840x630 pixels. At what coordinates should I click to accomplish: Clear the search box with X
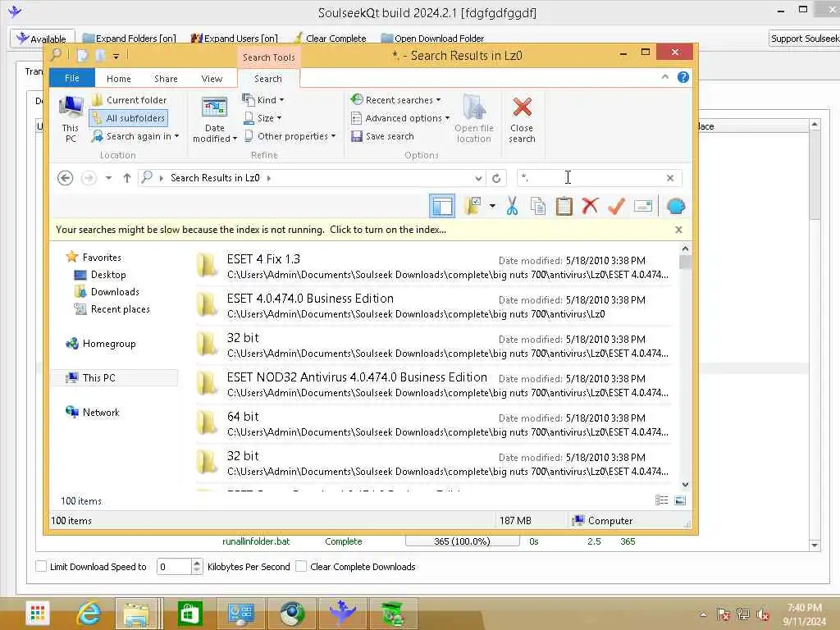[x=670, y=178]
